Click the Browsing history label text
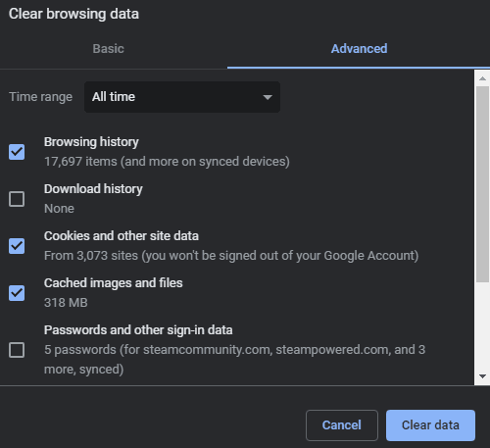This screenshot has height=448, width=490. (91, 142)
